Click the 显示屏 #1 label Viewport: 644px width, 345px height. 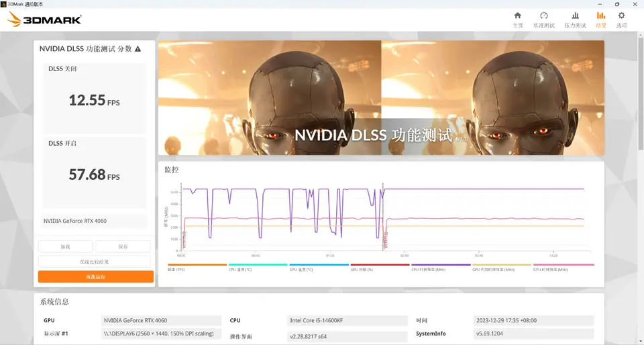click(x=56, y=334)
